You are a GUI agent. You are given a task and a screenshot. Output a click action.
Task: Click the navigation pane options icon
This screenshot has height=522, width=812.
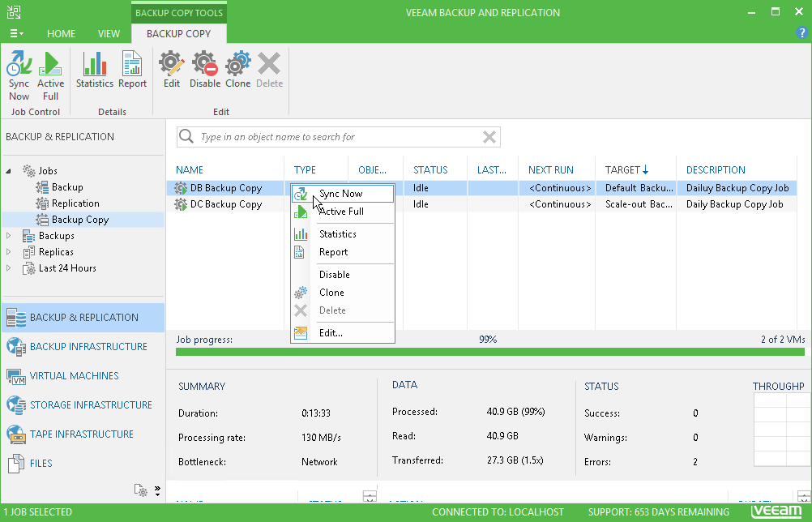(x=141, y=490)
